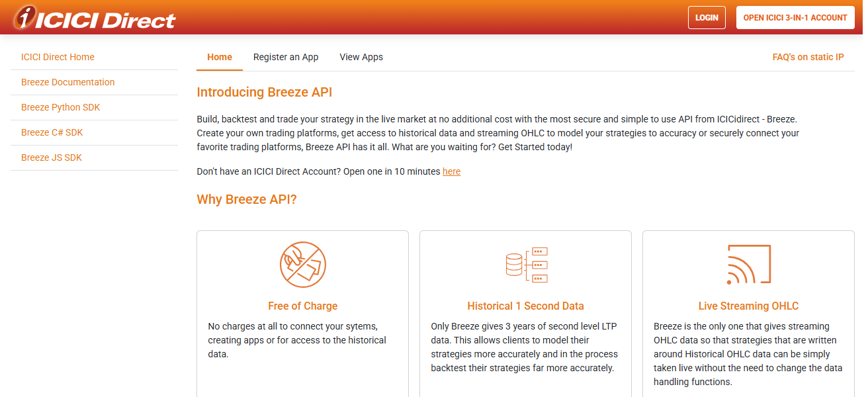
Task: Click the 'Historical 1 Second Data' title
Action: pos(526,306)
